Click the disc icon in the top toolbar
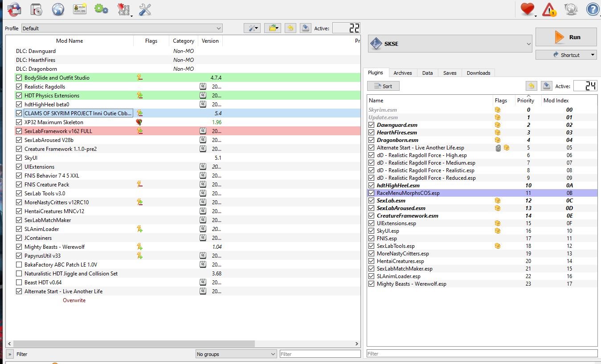This screenshot has height=364, width=601. coord(36,9)
